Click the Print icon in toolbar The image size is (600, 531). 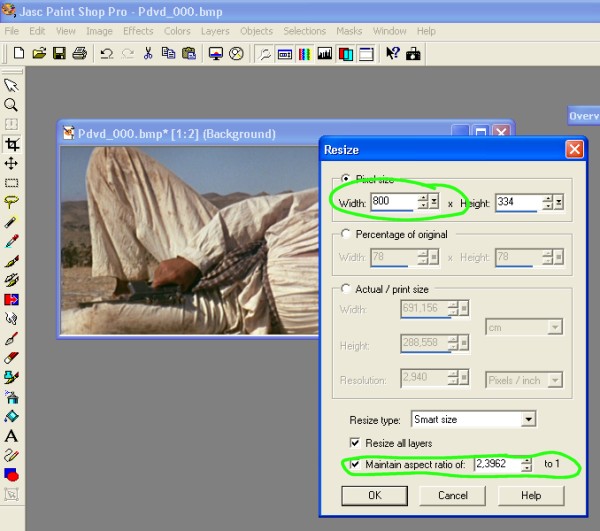tap(79, 53)
